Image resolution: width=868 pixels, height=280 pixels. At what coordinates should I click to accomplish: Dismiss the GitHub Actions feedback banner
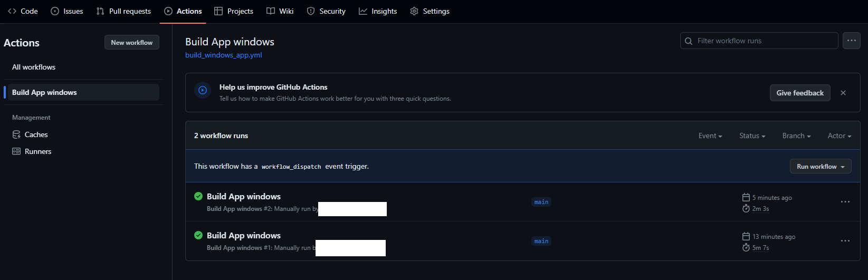[x=843, y=93]
